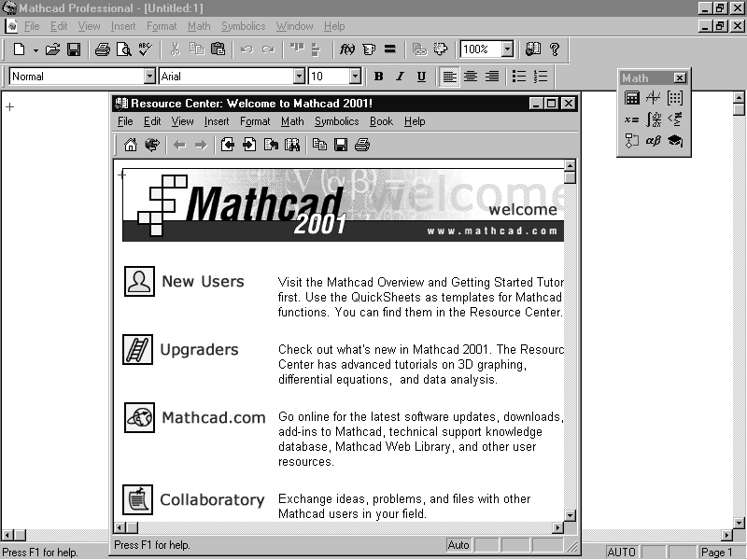
Task: Expand the 100% zoom dropdown
Action: click(507, 49)
